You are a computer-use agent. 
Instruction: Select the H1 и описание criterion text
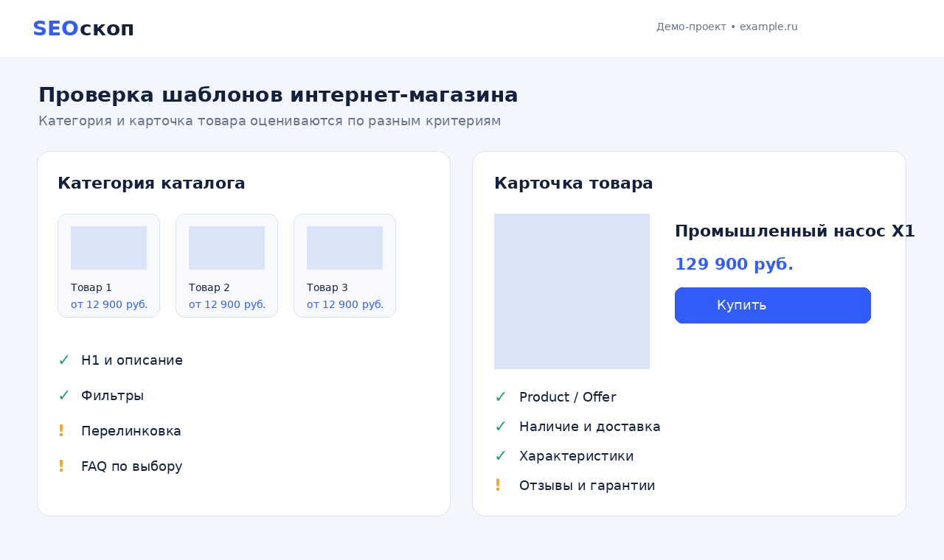coord(132,360)
